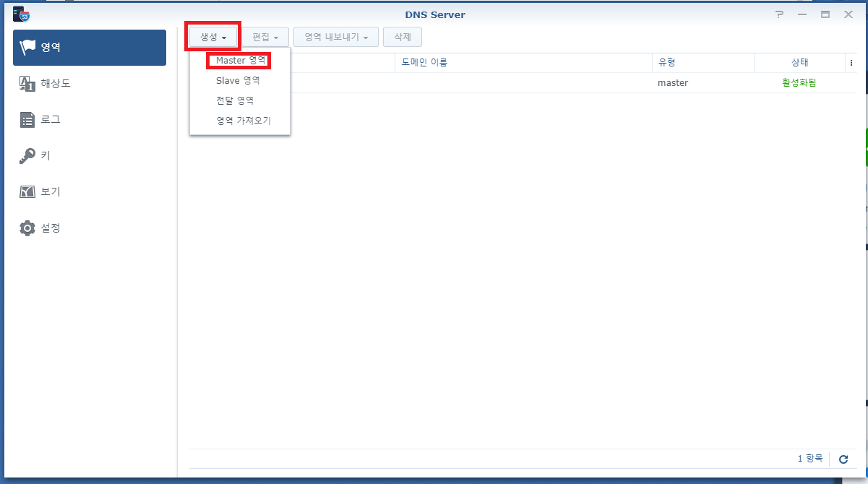Open the 해상도 sidebar section
Screen dimensions: 868x484
point(90,84)
